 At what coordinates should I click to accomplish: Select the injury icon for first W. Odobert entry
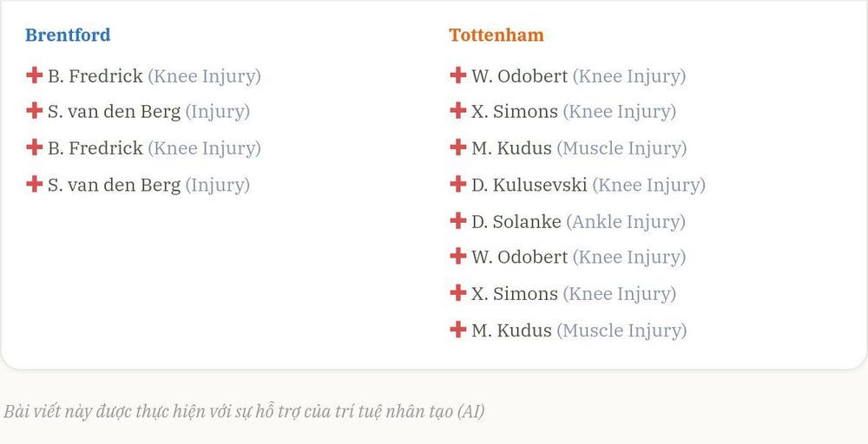[457, 75]
